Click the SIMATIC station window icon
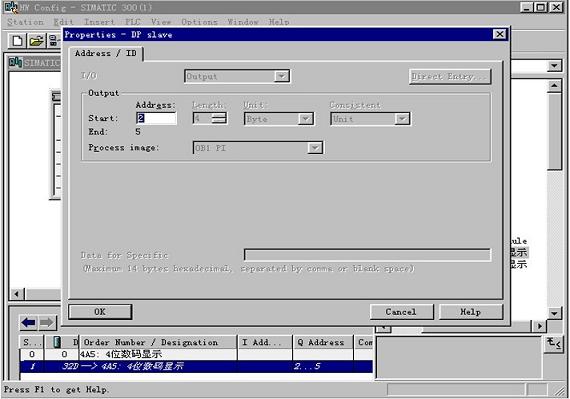 [x=16, y=62]
